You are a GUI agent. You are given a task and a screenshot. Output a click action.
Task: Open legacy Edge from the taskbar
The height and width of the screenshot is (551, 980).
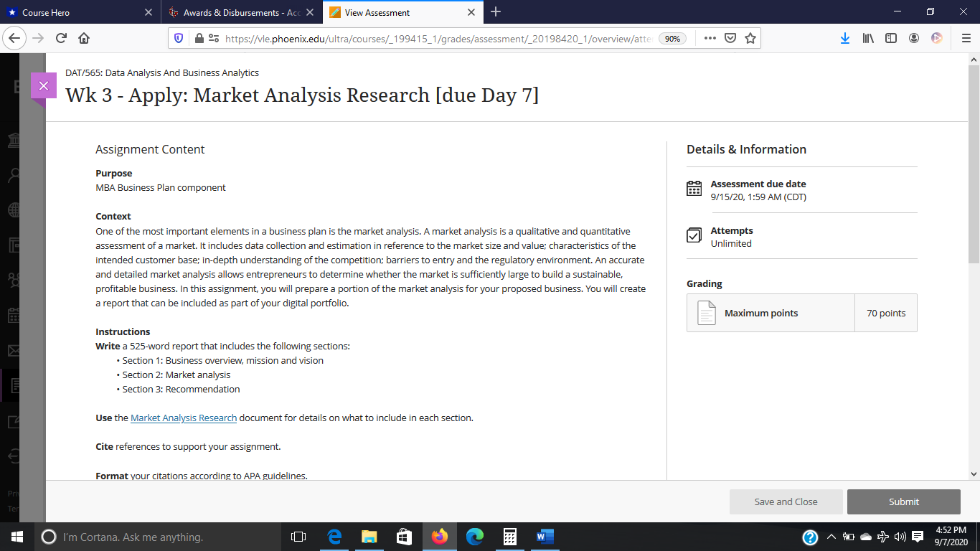[334, 537]
